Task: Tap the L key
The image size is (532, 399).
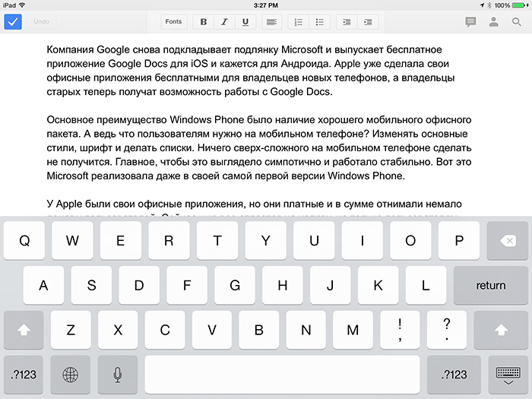Action: tap(426, 285)
